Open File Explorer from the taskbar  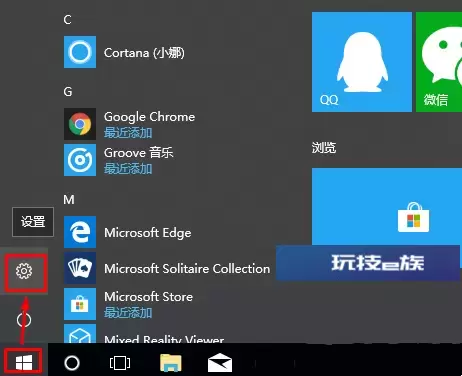click(x=171, y=363)
